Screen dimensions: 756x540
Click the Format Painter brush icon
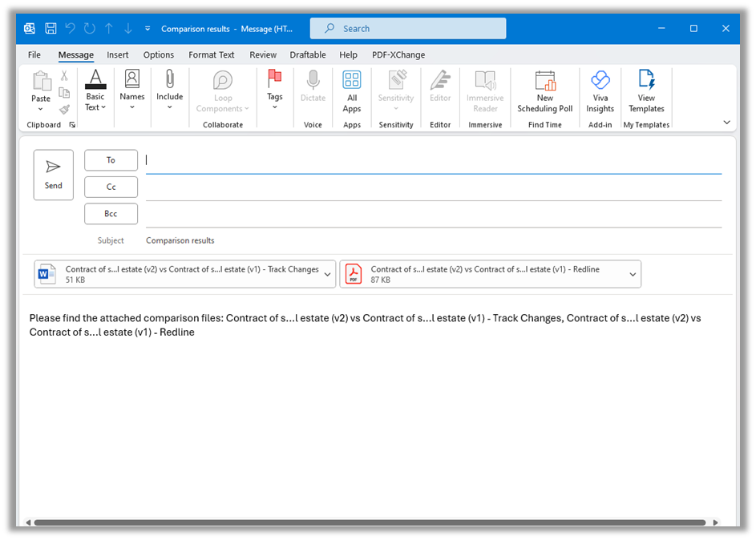pos(64,109)
